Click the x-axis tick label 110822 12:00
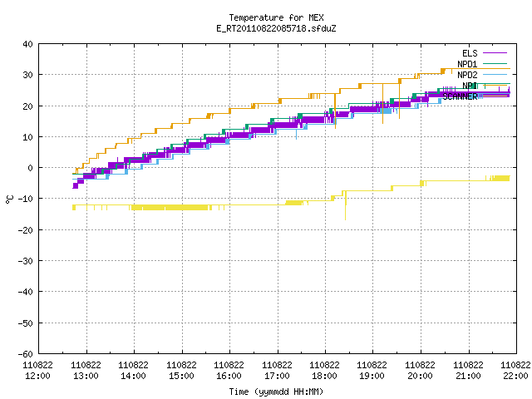 [x=38, y=371]
